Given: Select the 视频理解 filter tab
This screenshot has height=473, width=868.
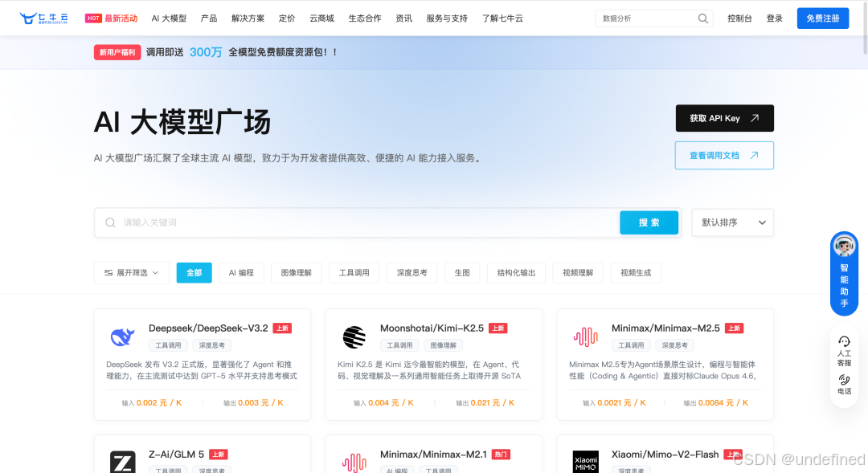Looking at the screenshot, I should click(578, 273).
